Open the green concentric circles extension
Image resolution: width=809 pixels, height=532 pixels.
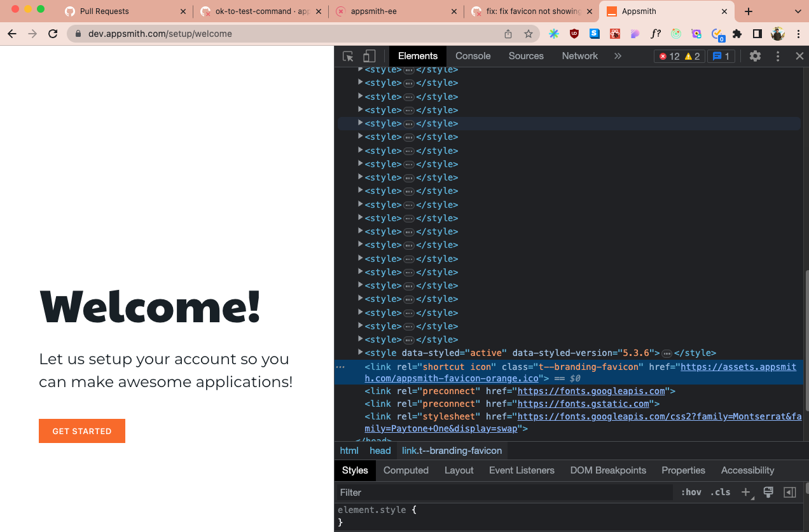pos(676,34)
